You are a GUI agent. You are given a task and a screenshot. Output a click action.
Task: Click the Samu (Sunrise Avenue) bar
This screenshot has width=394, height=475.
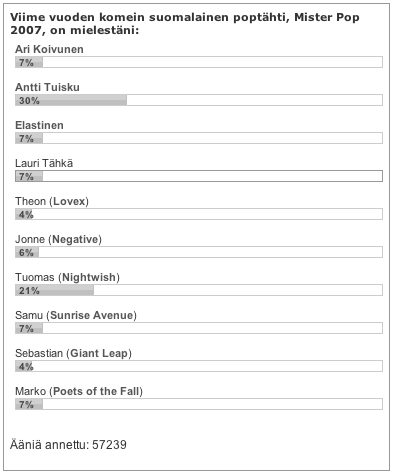pyautogui.click(x=199, y=328)
